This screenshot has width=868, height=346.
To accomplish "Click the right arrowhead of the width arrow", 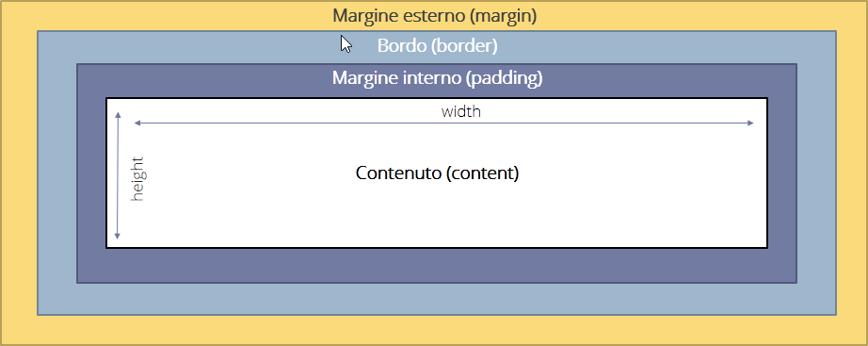I will (750, 124).
